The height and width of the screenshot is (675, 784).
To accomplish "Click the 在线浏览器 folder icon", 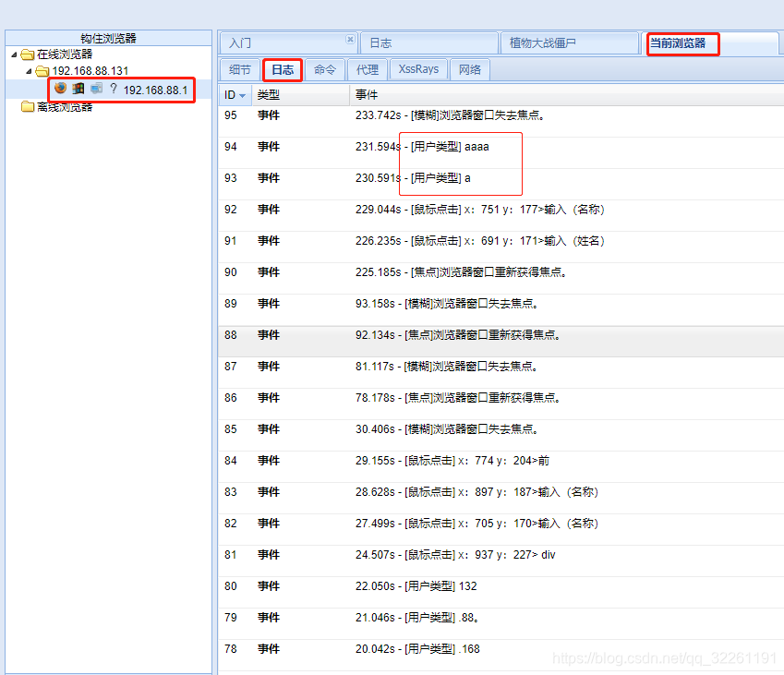I will pos(28,54).
